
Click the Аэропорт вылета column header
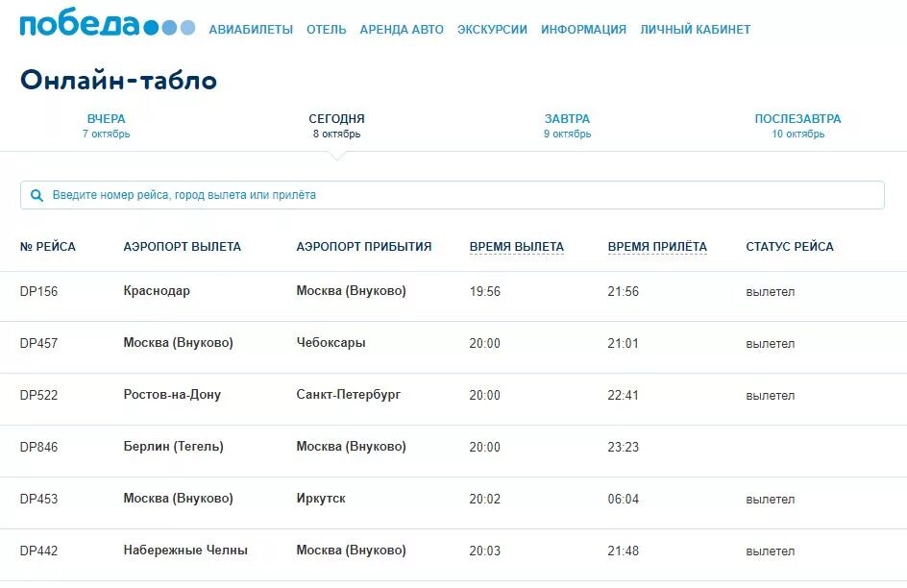pos(183,247)
